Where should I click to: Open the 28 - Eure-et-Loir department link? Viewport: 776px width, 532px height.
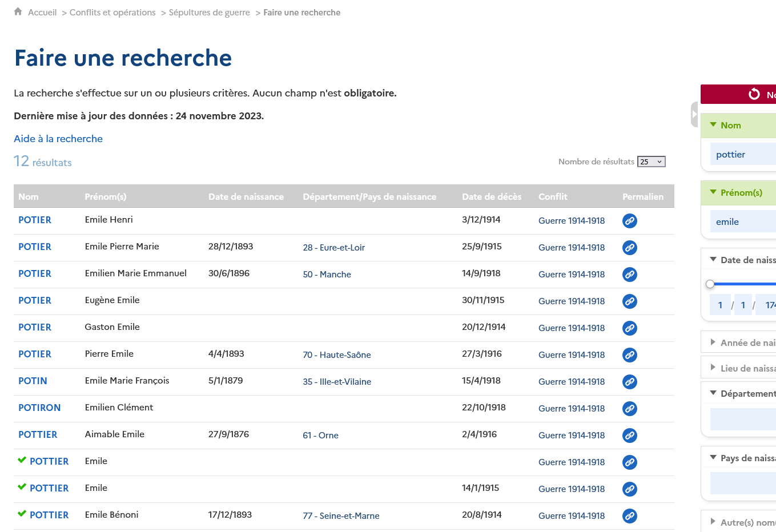tap(333, 248)
